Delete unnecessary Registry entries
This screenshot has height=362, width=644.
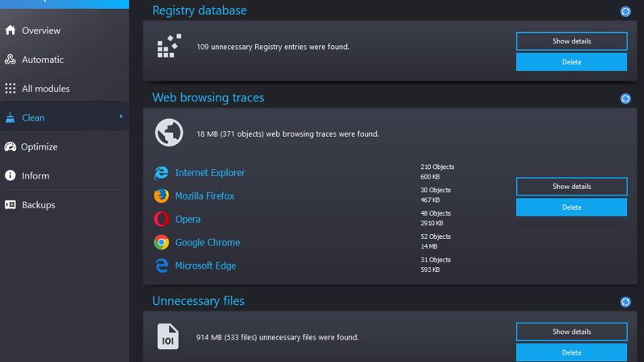[x=572, y=62]
